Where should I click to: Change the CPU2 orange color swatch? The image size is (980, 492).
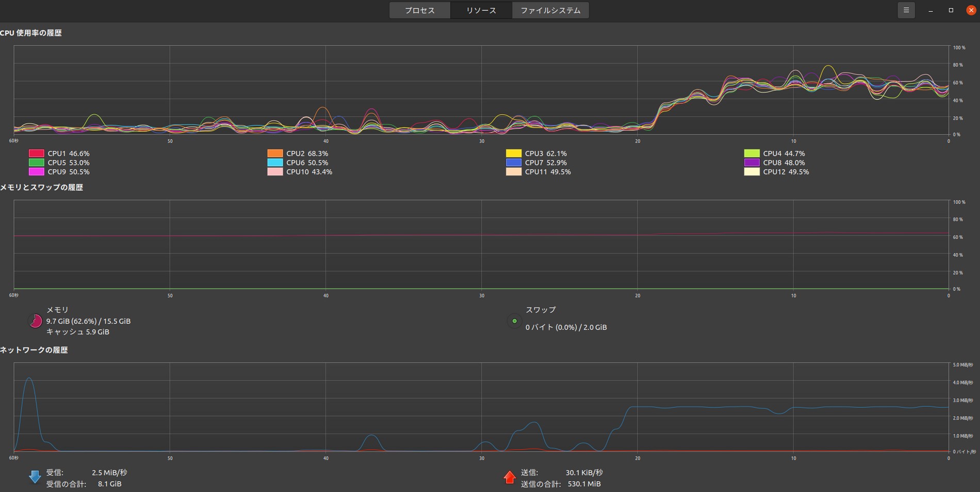pyautogui.click(x=275, y=153)
